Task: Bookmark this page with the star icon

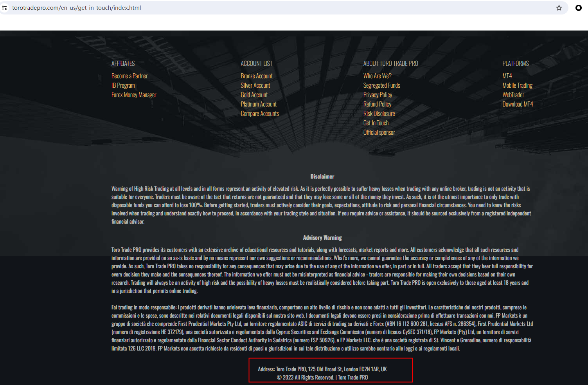Action: click(x=559, y=8)
